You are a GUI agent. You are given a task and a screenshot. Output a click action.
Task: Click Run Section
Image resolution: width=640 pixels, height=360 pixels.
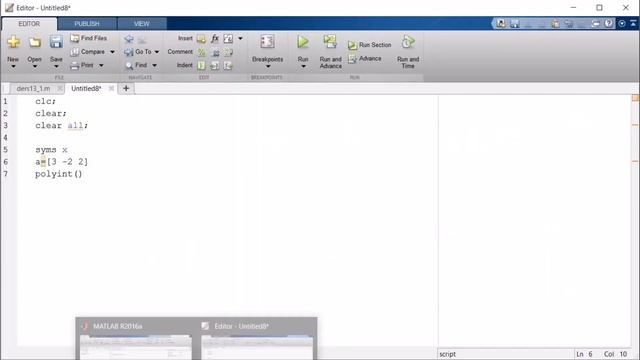click(370, 45)
